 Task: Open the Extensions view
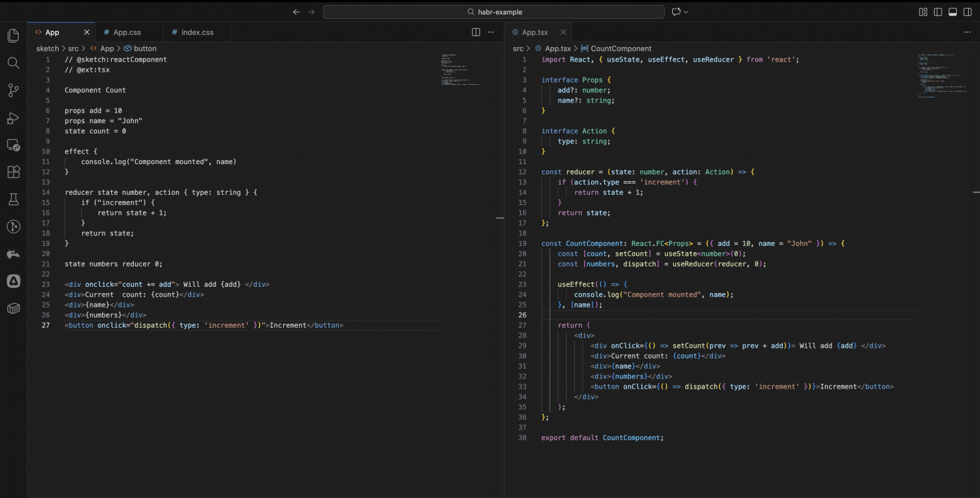pyautogui.click(x=13, y=172)
